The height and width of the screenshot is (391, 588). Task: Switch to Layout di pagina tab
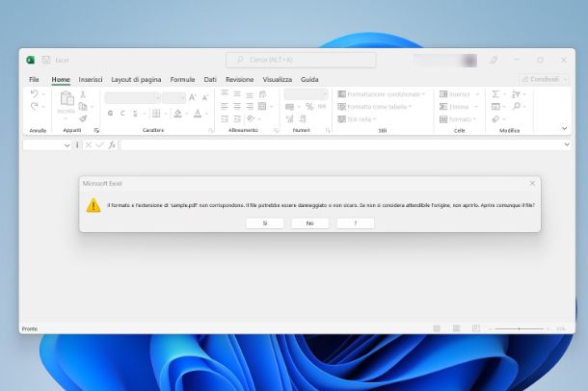136,79
